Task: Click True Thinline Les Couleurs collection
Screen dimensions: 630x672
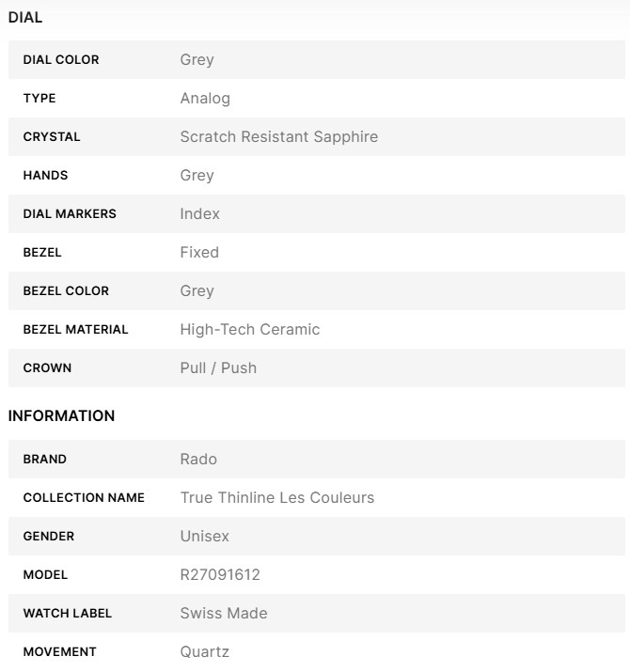Action: [276, 497]
